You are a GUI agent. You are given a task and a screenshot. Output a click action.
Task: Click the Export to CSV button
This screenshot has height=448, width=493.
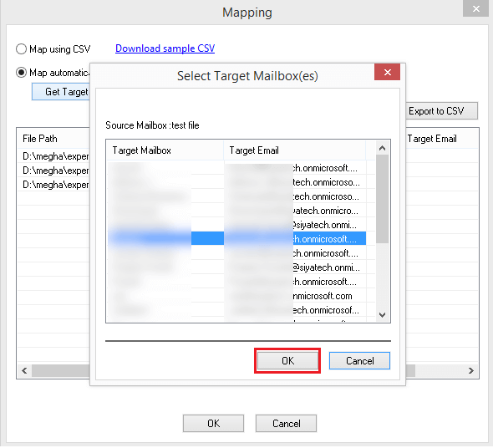click(x=442, y=110)
